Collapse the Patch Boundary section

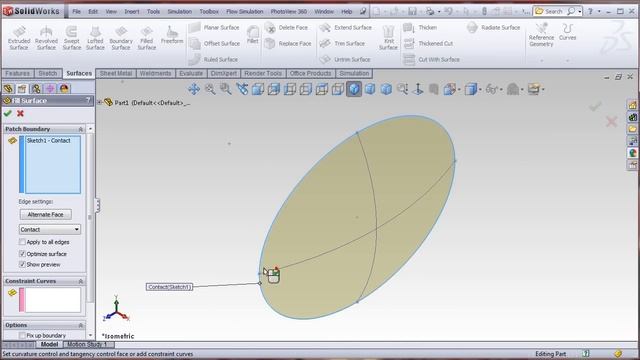pyautogui.click(x=80, y=129)
